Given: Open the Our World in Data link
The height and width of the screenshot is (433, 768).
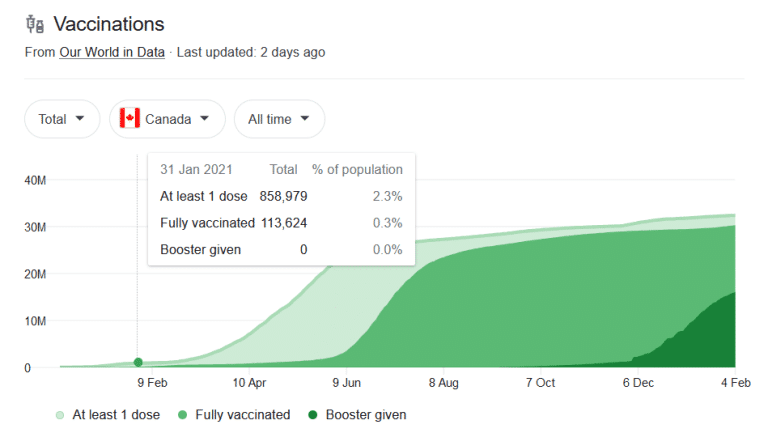Looking at the screenshot, I should click(112, 52).
